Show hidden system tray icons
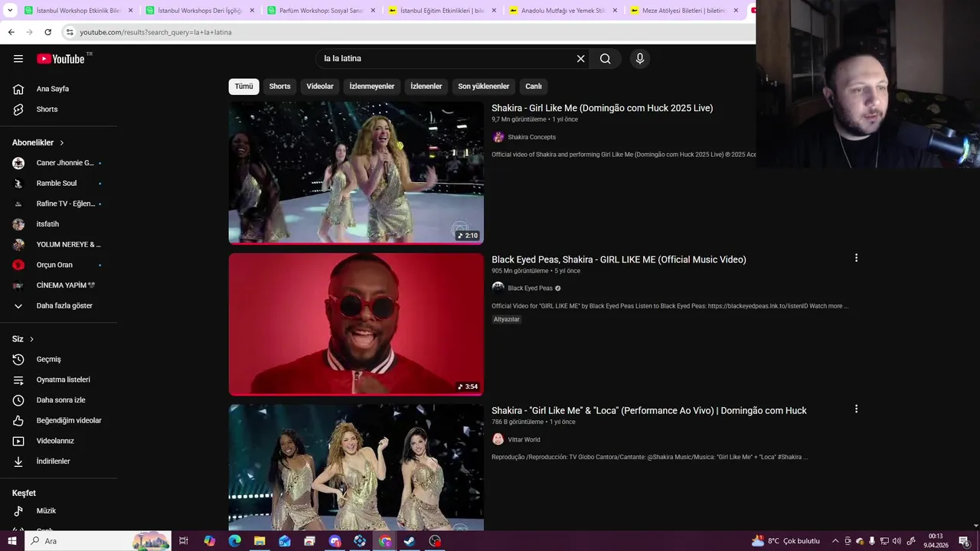Image resolution: width=980 pixels, height=551 pixels. [835, 541]
